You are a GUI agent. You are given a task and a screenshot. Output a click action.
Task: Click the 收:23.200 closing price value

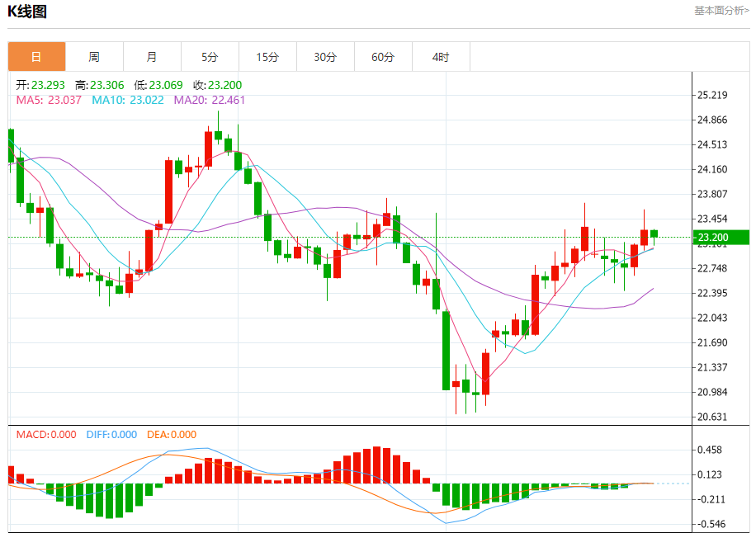pos(217,85)
